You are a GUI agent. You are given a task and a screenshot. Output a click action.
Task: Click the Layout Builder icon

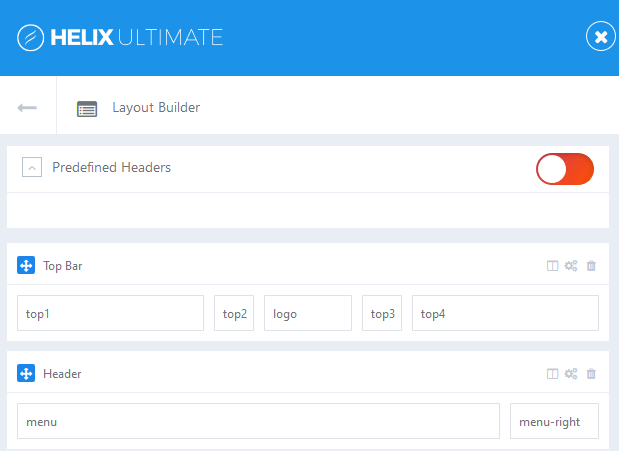click(x=87, y=108)
